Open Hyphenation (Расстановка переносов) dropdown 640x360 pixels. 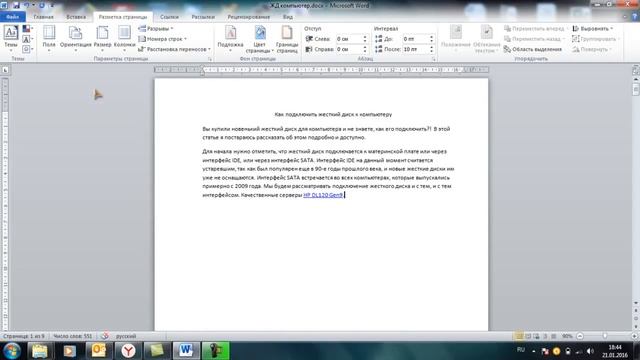175,49
